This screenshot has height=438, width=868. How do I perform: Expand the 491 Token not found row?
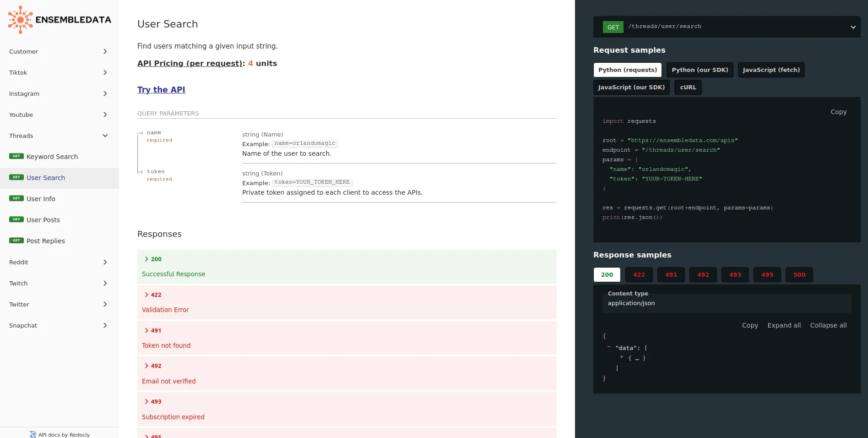pyautogui.click(x=347, y=338)
